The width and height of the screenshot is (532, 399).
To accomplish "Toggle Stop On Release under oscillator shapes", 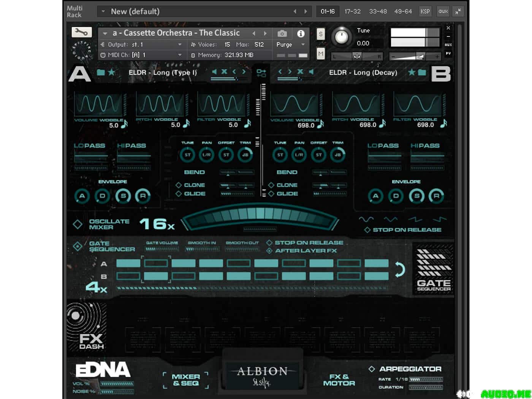I will 367,230.
